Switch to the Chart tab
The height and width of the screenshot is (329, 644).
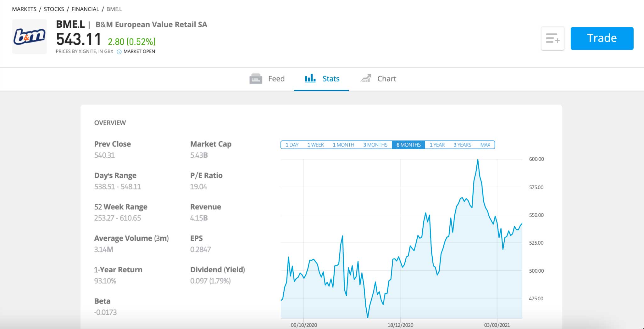[378, 79]
